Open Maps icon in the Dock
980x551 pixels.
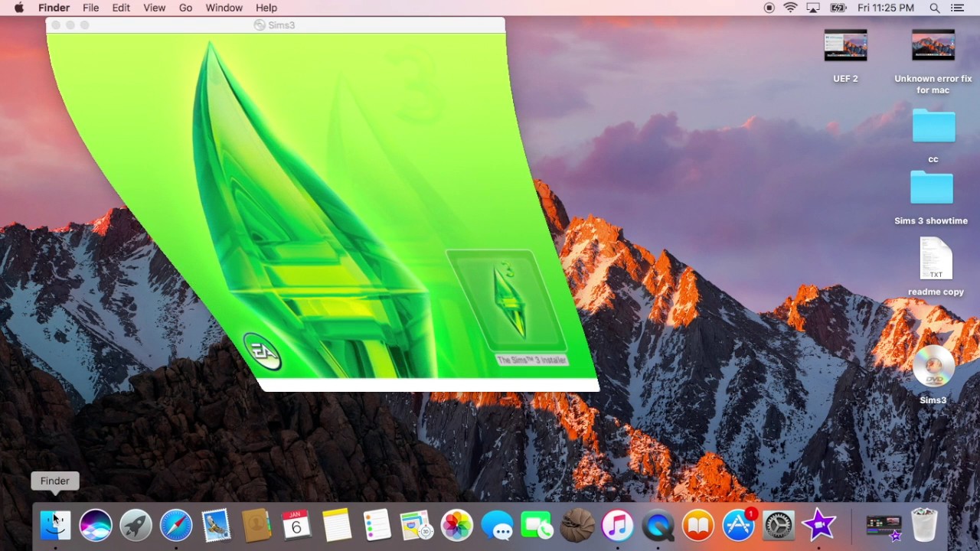coord(416,525)
